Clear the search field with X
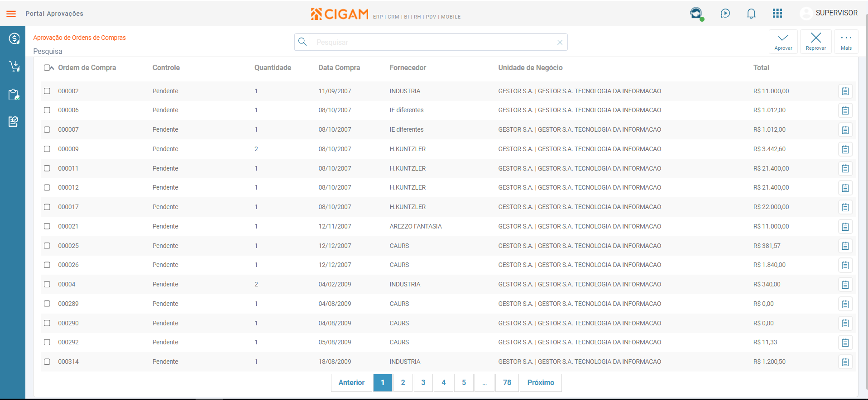This screenshot has height=400, width=868. point(560,43)
